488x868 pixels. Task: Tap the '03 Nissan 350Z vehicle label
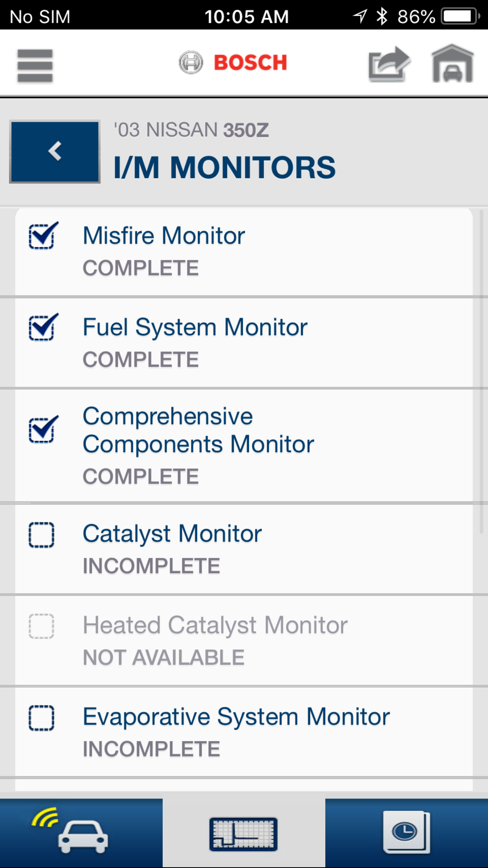(191, 130)
